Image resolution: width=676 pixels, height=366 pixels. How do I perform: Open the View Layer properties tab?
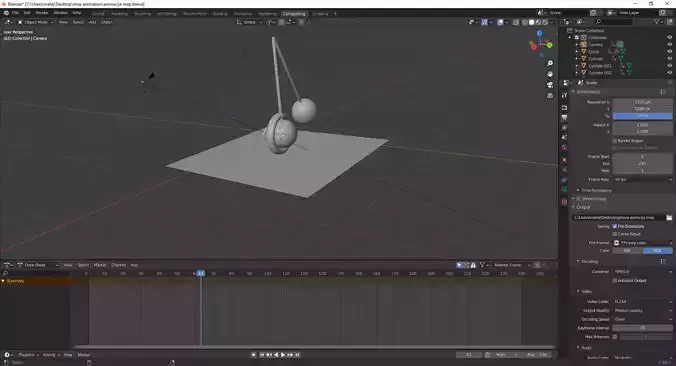point(564,128)
